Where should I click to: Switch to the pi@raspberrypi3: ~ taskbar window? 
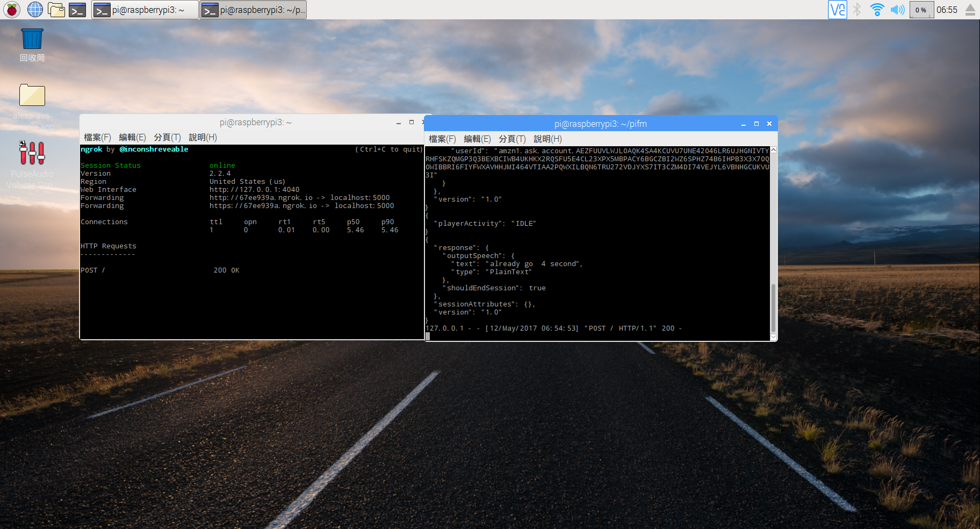click(145, 10)
